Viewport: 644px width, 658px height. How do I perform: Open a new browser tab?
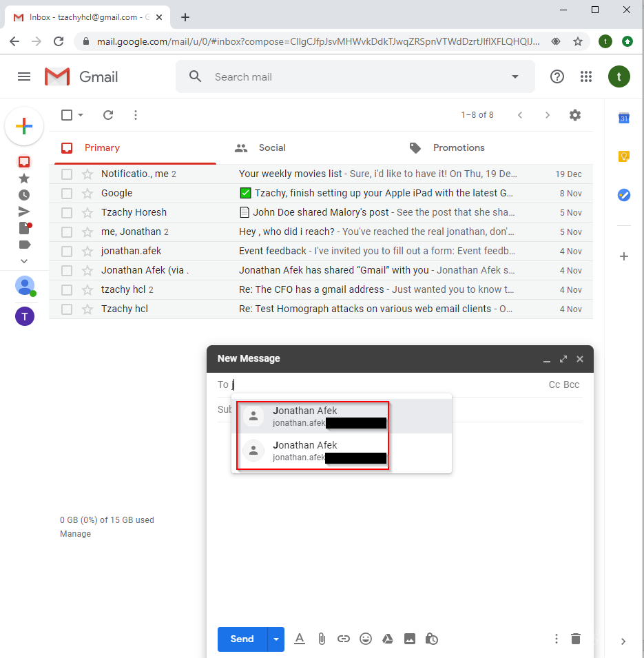click(x=185, y=17)
